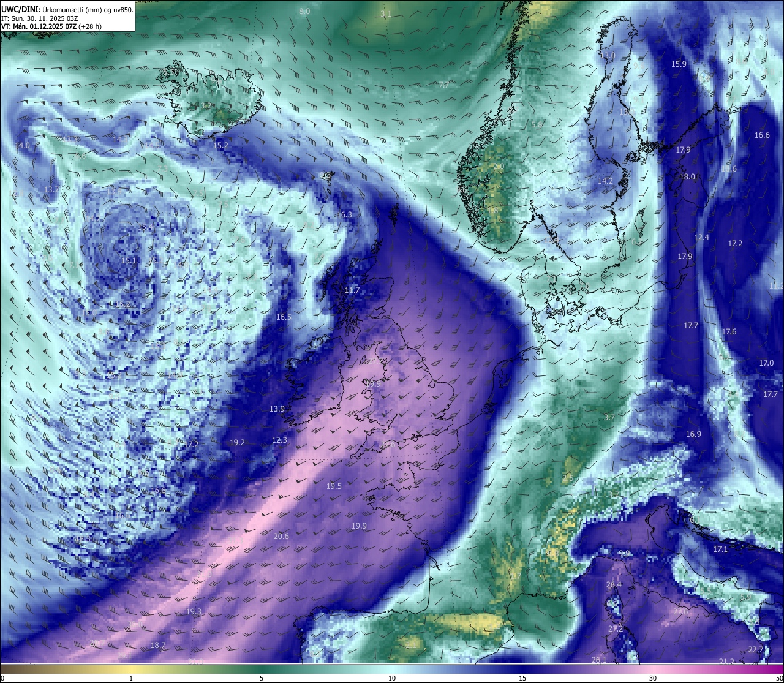
Task: Click the 3.7 value label
Action: (609, 417)
